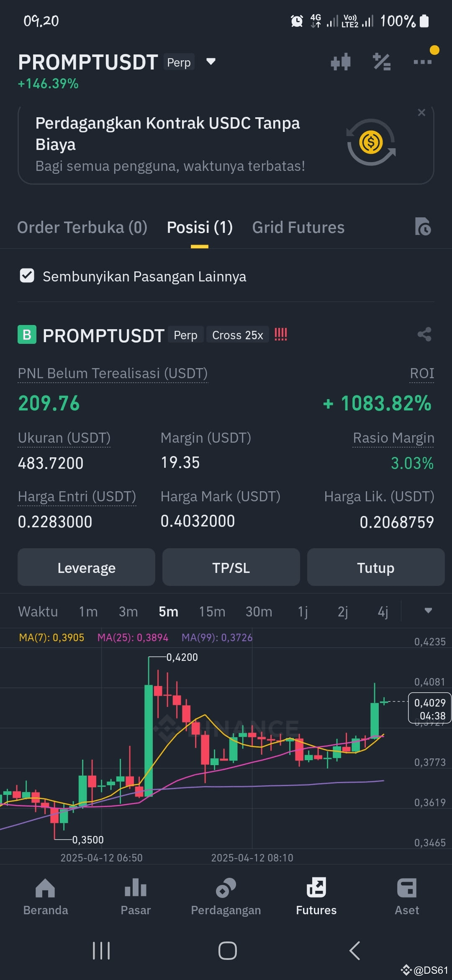The width and height of the screenshot is (452, 980).
Task: Tap Android home button
Action: point(227,950)
